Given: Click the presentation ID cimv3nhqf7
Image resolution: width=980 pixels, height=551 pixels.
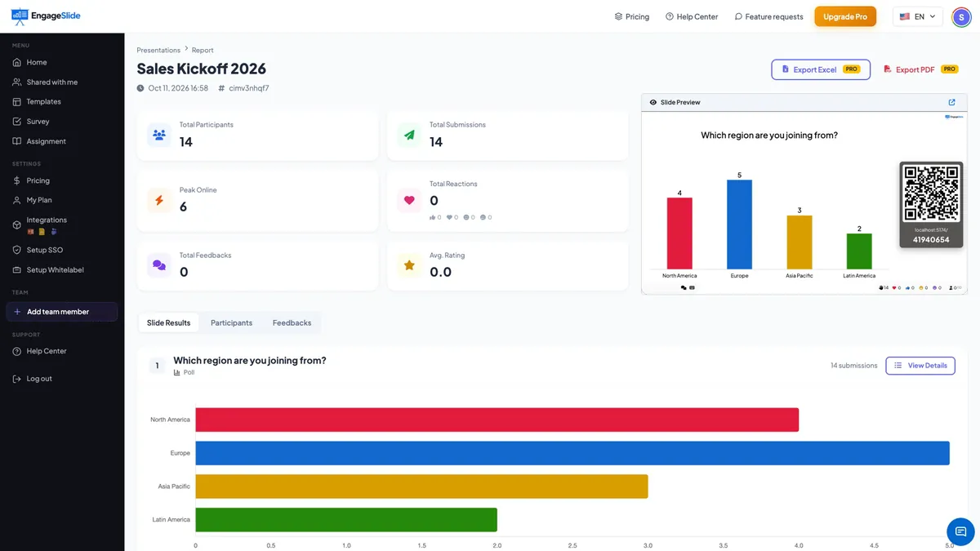Looking at the screenshot, I should (248, 88).
